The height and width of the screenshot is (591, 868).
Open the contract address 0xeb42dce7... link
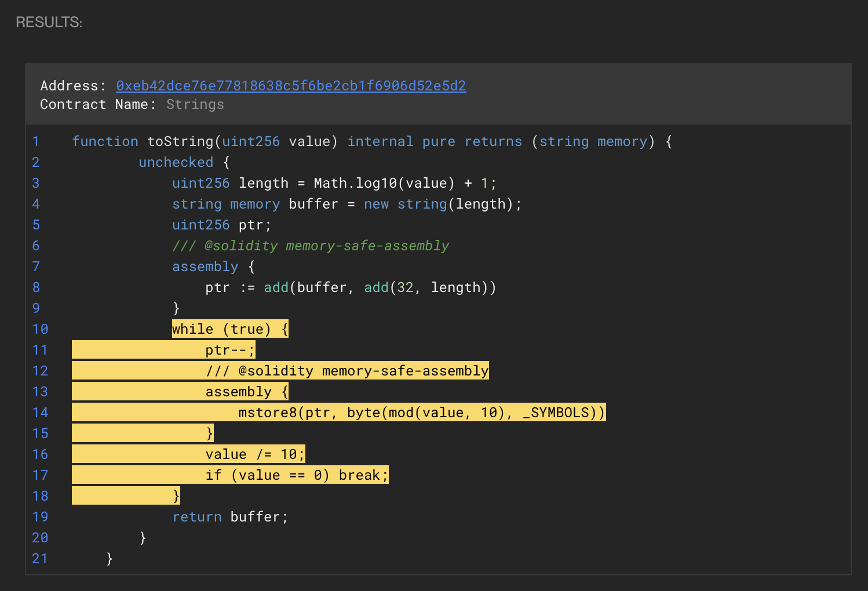tap(291, 86)
